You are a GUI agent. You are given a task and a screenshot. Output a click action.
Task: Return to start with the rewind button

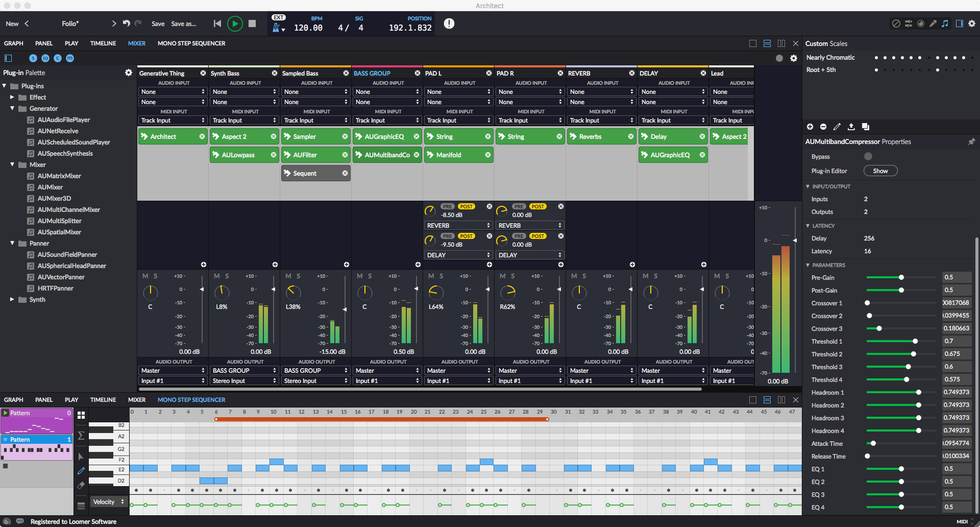(217, 23)
